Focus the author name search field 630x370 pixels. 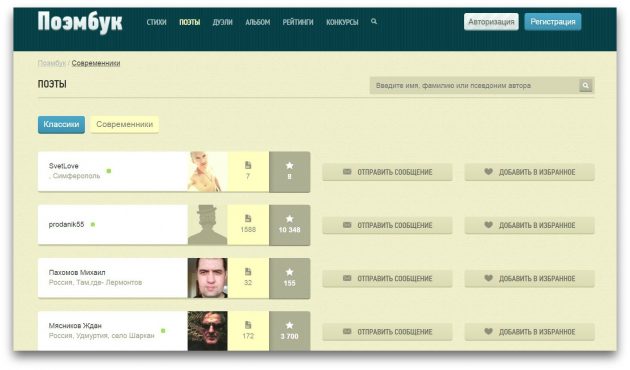coord(475,86)
